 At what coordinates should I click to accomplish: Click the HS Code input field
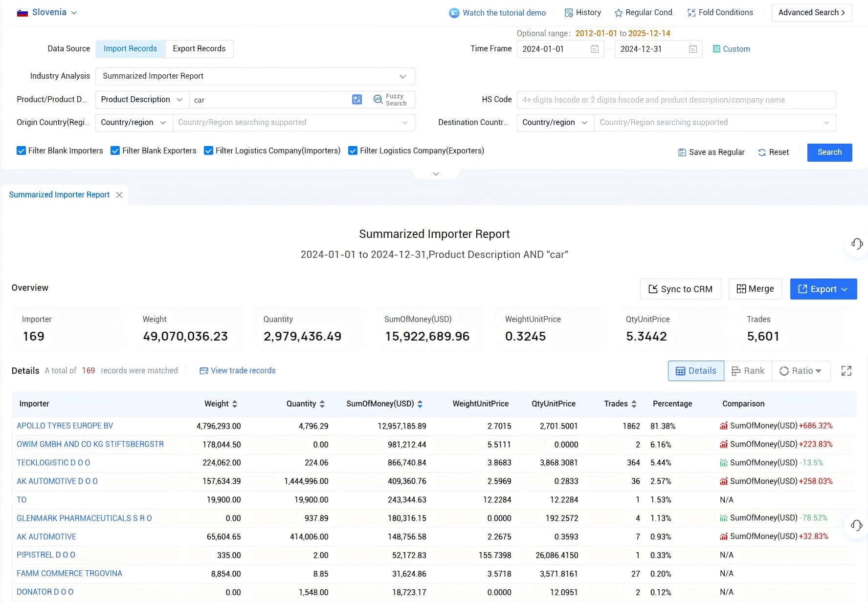click(676, 100)
